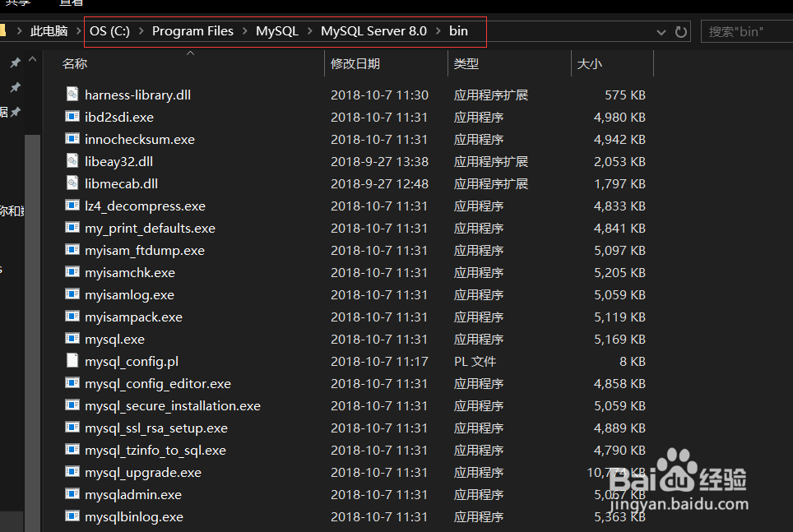Select file name myisamchk.exe
The image size is (793, 532).
(129, 273)
